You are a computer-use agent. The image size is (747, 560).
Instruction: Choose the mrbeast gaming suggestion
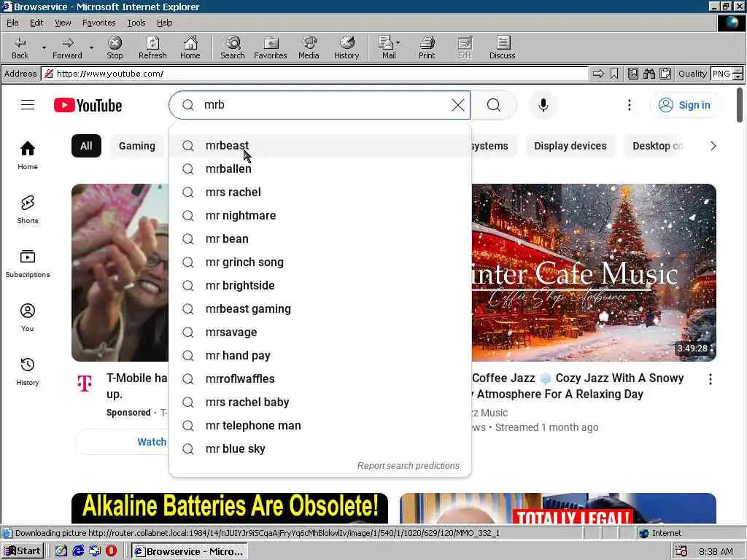coord(320,309)
